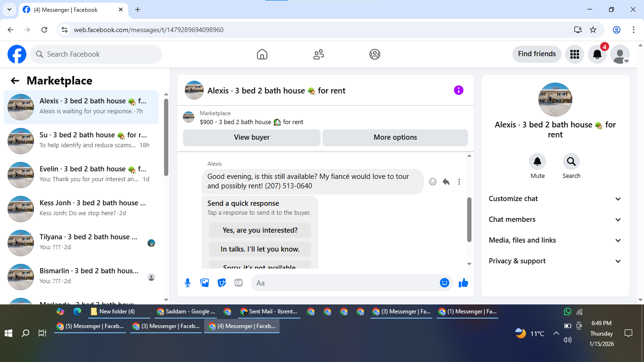Open the Su conversation in the list
Screen dimensions: 644x362
point(81,141)
